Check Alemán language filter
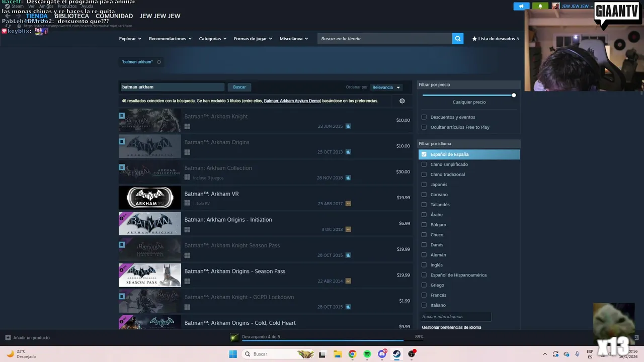 point(424,255)
